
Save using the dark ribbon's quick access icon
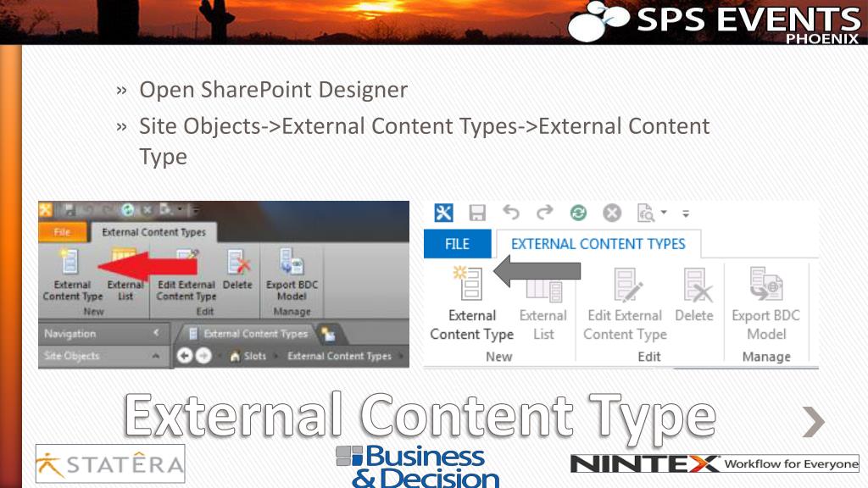(69, 210)
